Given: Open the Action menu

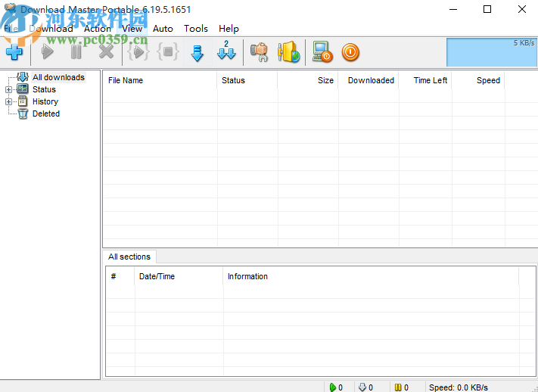Looking at the screenshot, I should (98, 29).
